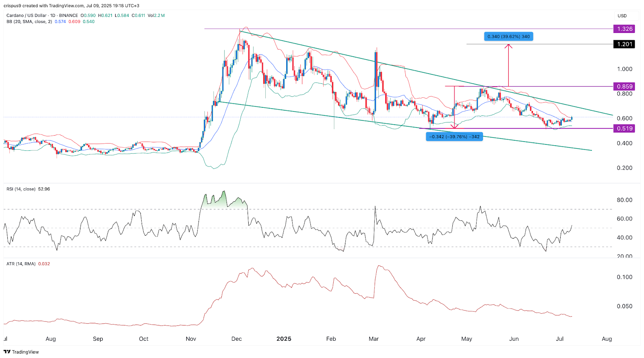644x358 pixels.
Task: Click the close value C0.611
Action: (x=138, y=16)
